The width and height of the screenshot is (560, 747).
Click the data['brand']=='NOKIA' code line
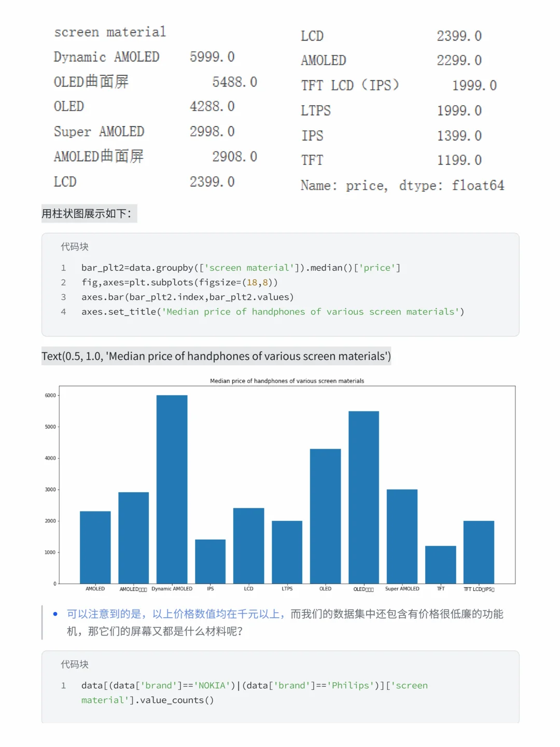255,685
